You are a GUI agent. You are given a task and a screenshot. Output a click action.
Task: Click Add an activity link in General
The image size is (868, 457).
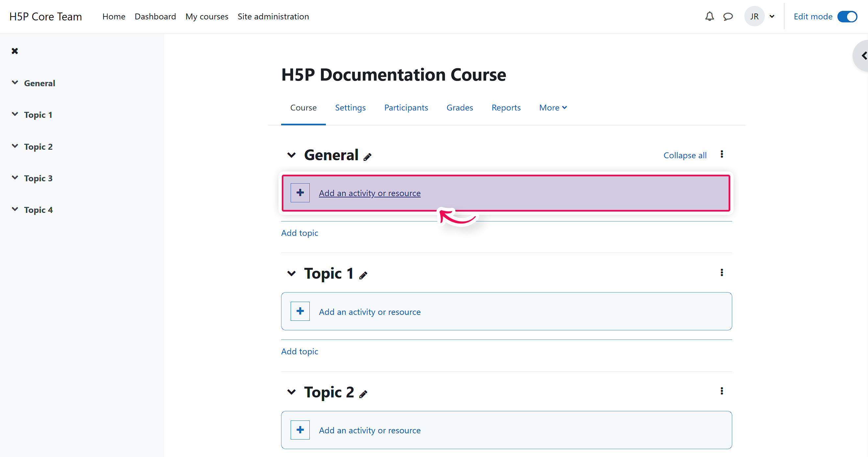[x=370, y=193]
